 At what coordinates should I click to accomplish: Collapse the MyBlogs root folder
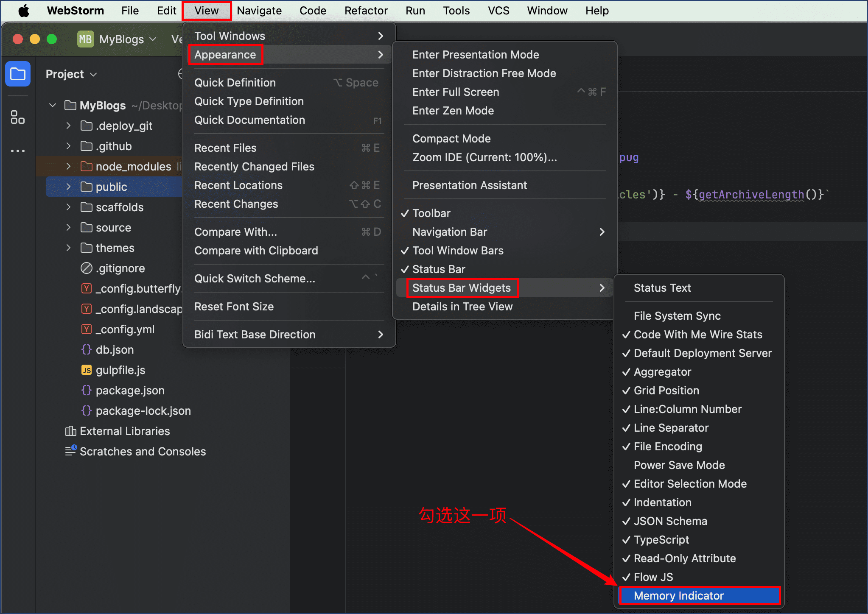(53, 105)
